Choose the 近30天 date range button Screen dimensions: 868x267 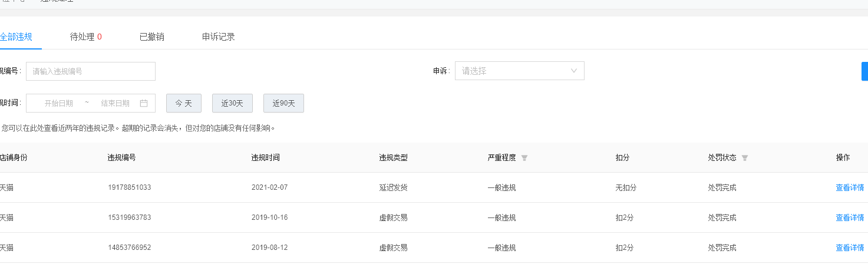pos(233,103)
